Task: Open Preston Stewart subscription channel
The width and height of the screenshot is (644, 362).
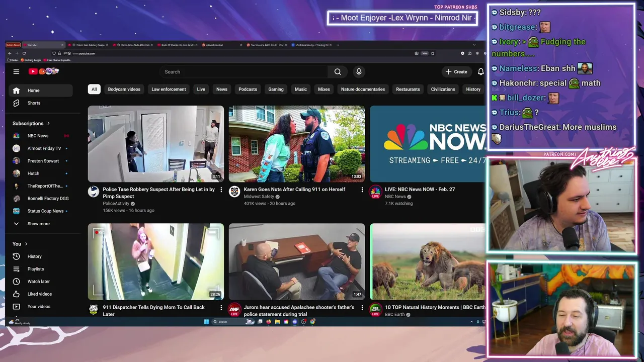Action: (x=40, y=161)
